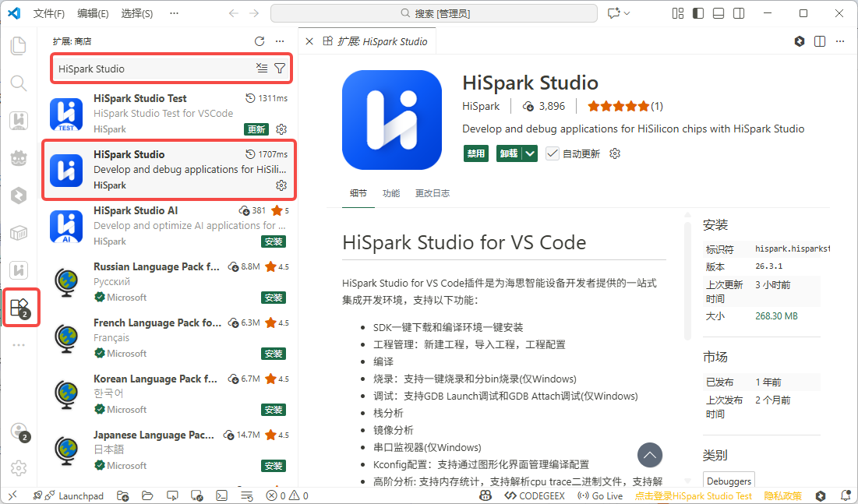Viewport: 858px width, 504px height.
Task: Manage gear for HiSpark Studio Test
Action: click(281, 129)
